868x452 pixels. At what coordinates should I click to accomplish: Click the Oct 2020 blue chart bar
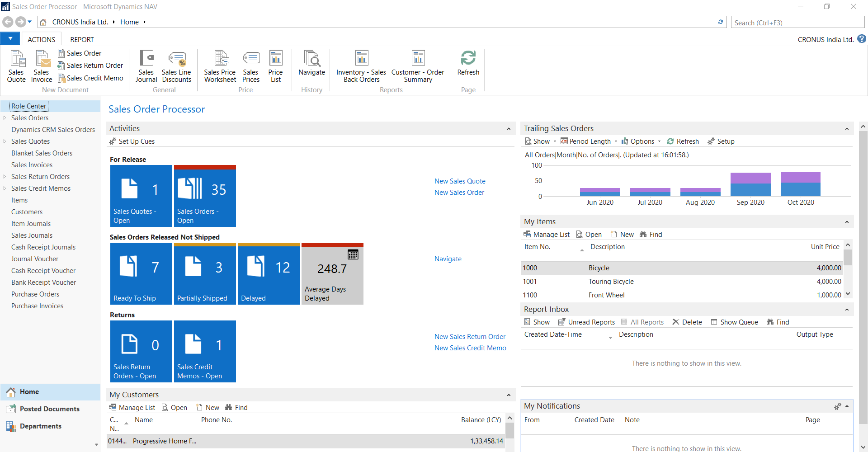click(x=801, y=189)
